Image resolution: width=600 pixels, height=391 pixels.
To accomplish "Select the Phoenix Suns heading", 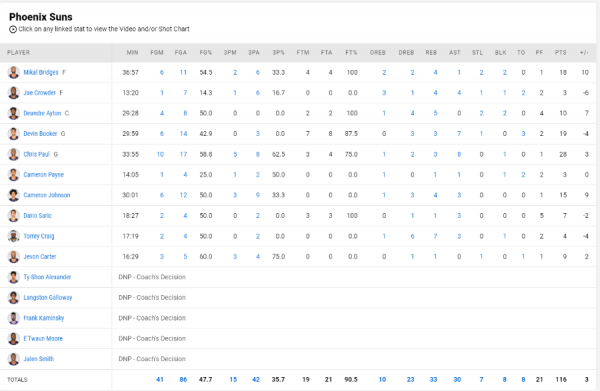I will point(41,17).
